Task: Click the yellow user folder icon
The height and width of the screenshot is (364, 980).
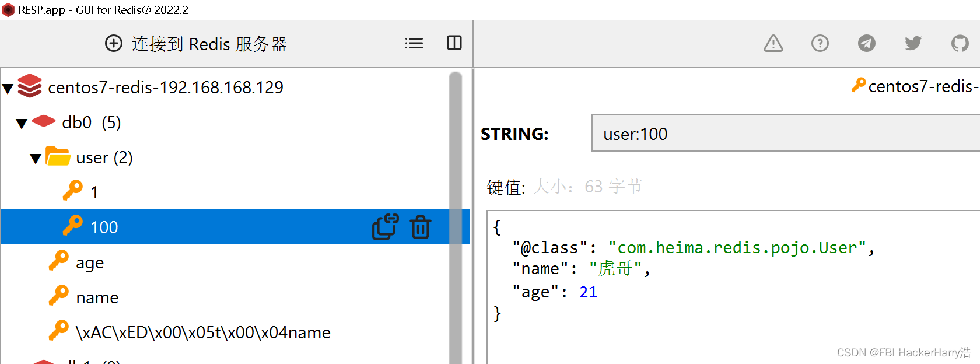Action: point(58,156)
